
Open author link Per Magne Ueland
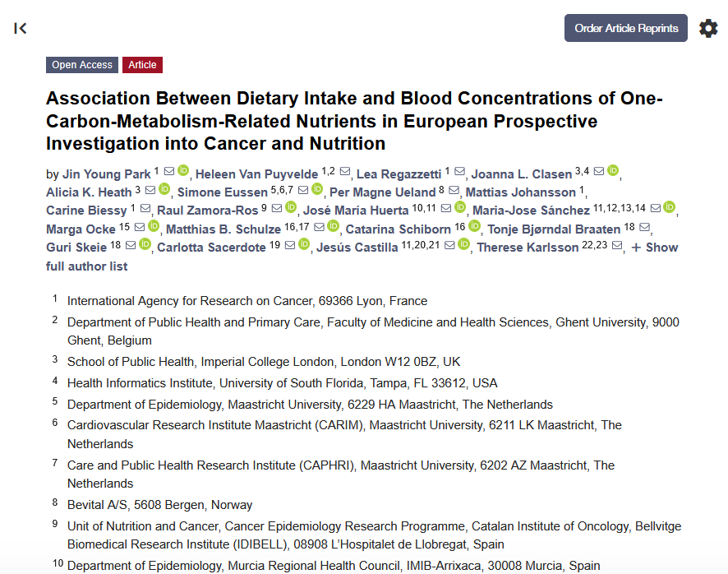point(382,192)
